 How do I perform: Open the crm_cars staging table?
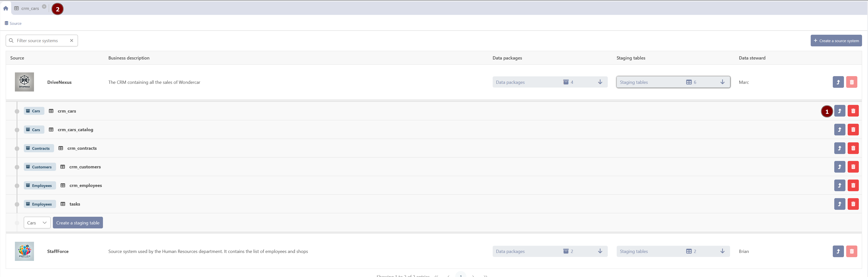(839, 111)
